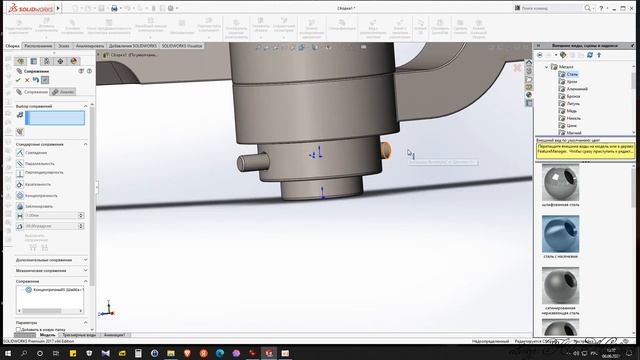
Task: Select the Концентричный5 mate in the list
Action: [54, 289]
